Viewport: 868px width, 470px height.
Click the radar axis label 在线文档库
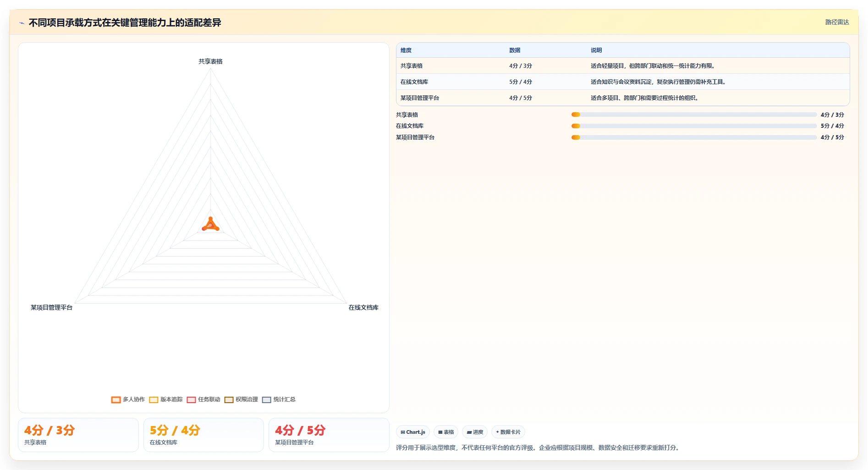point(363,307)
